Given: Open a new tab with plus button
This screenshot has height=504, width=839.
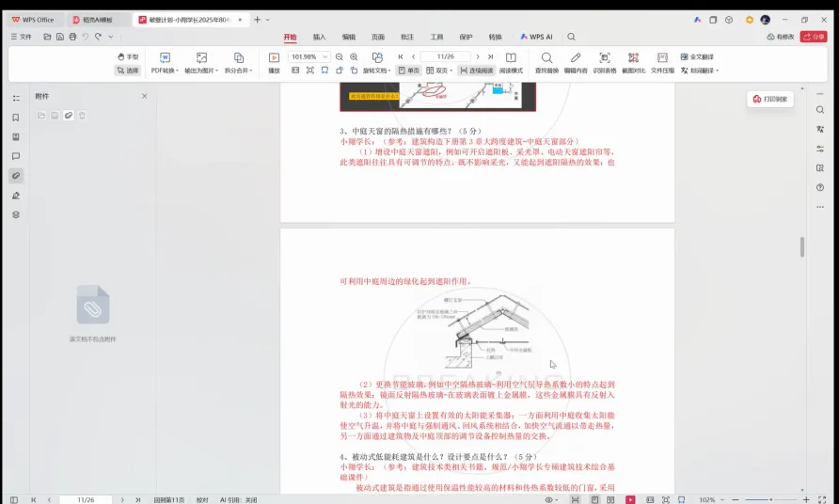Looking at the screenshot, I should 258,20.
